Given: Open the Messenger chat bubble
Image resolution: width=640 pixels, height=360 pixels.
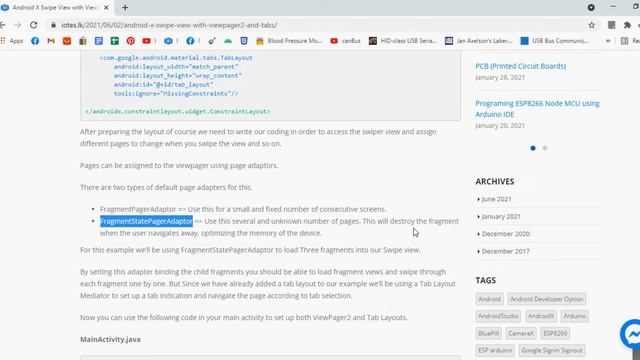Looking at the screenshot, I should (631, 335).
